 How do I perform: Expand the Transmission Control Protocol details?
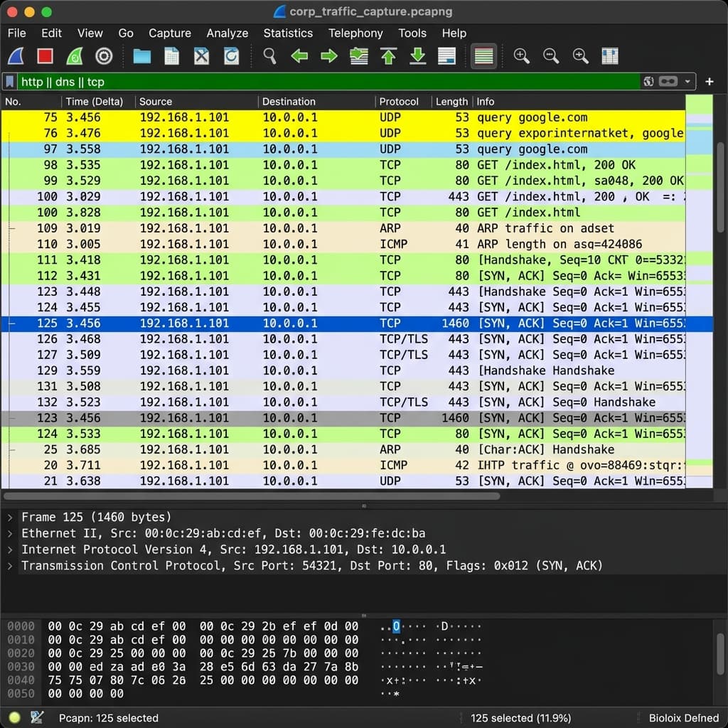(x=9, y=565)
